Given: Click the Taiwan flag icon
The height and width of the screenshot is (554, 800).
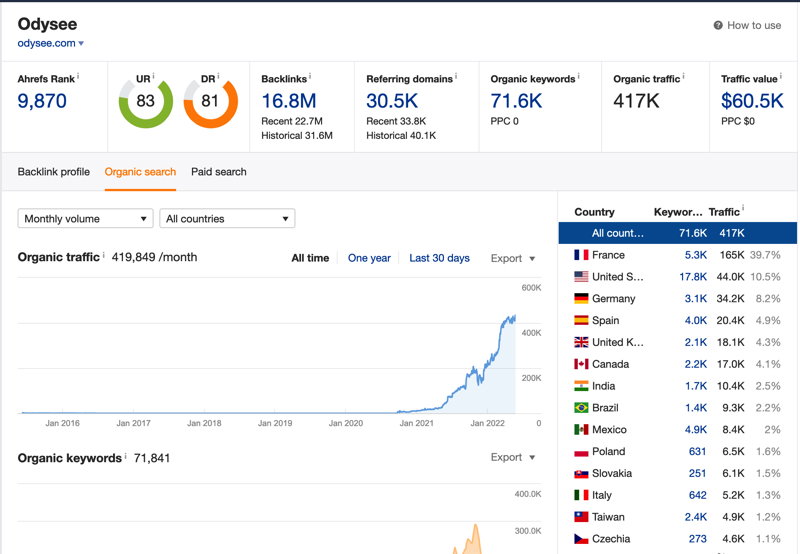Looking at the screenshot, I should pyautogui.click(x=581, y=517).
